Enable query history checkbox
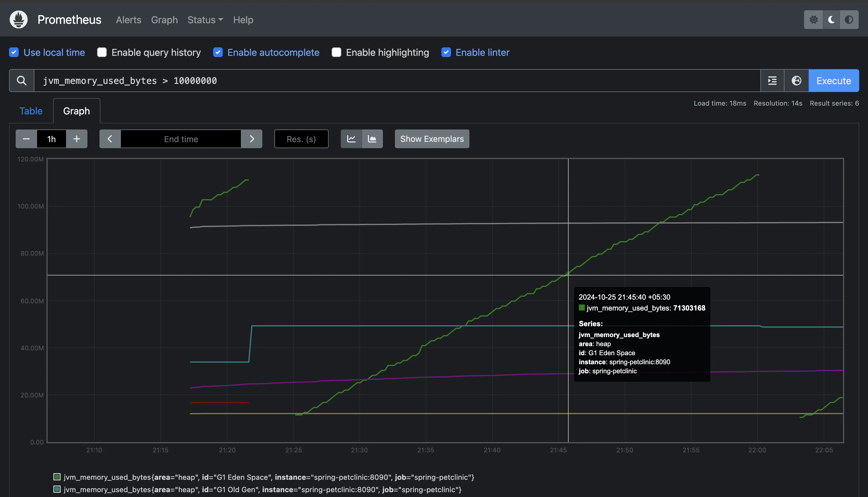This screenshot has height=497, width=868. coord(102,52)
